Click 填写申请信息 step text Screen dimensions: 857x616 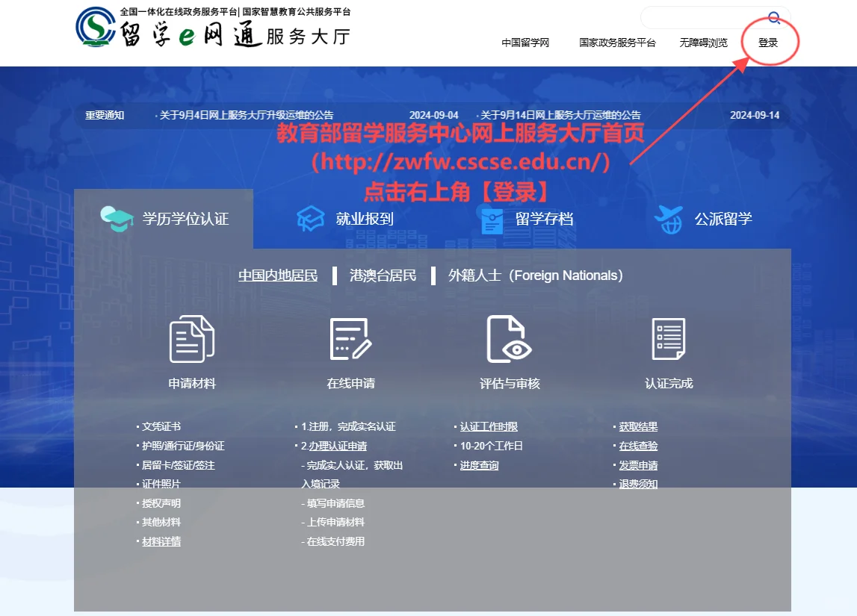(335, 503)
